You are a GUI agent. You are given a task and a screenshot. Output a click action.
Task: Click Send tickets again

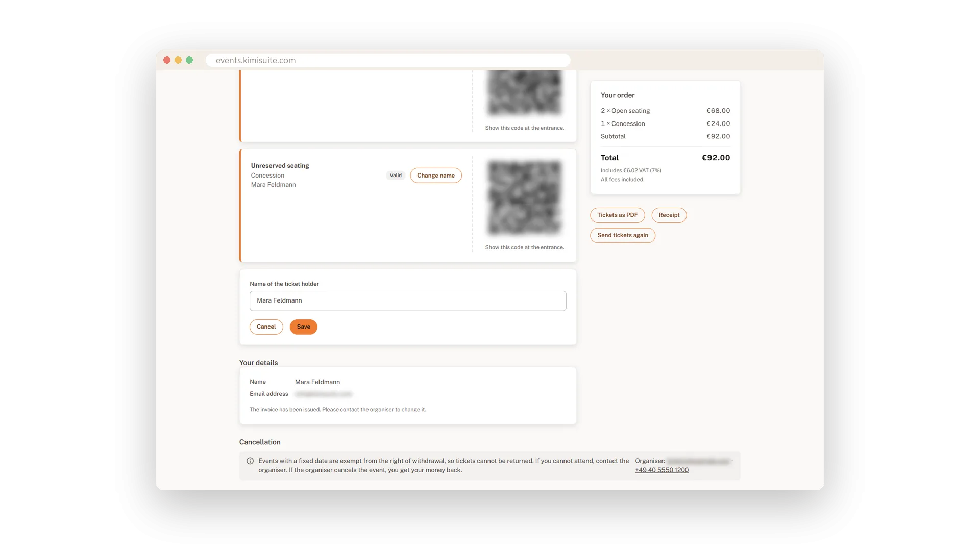[x=623, y=235]
